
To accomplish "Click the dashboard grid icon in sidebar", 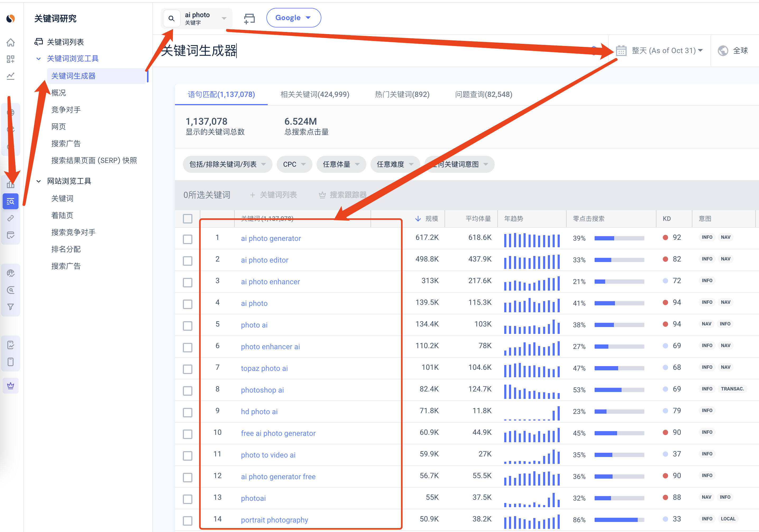I will pos(11,59).
